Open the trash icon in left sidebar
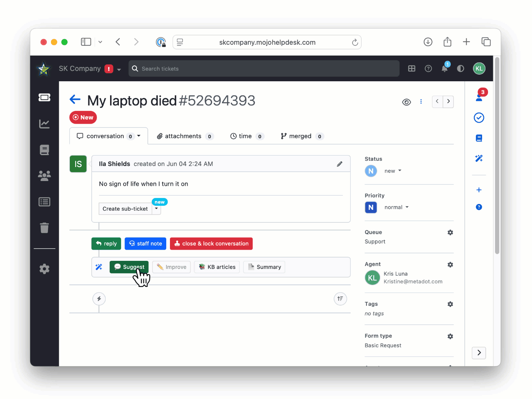 pyautogui.click(x=44, y=228)
